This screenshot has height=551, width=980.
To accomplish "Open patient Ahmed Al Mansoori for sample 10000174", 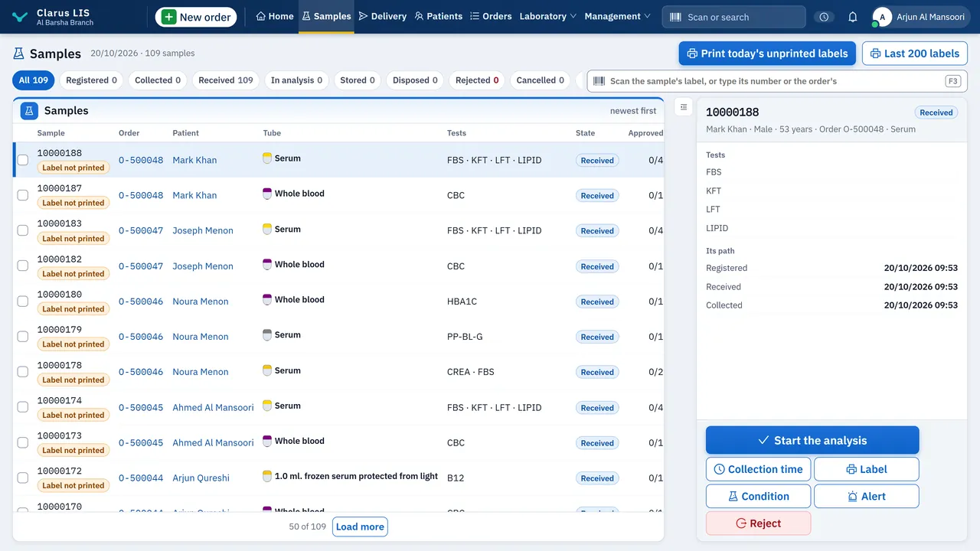I will [x=213, y=407].
